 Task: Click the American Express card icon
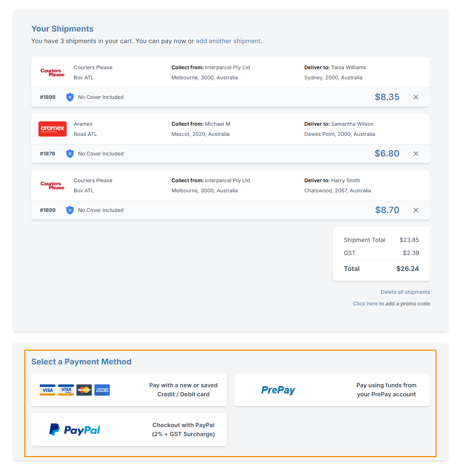pos(102,390)
